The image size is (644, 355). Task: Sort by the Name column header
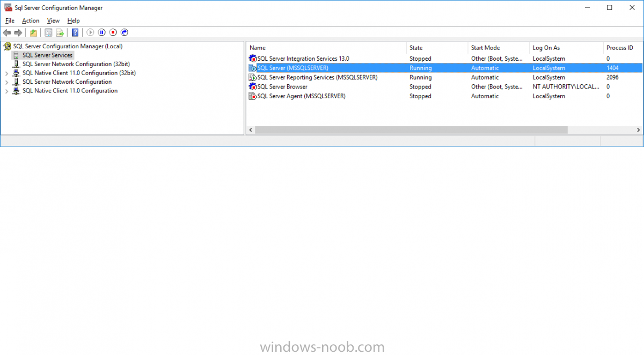(x=326, y=48)
